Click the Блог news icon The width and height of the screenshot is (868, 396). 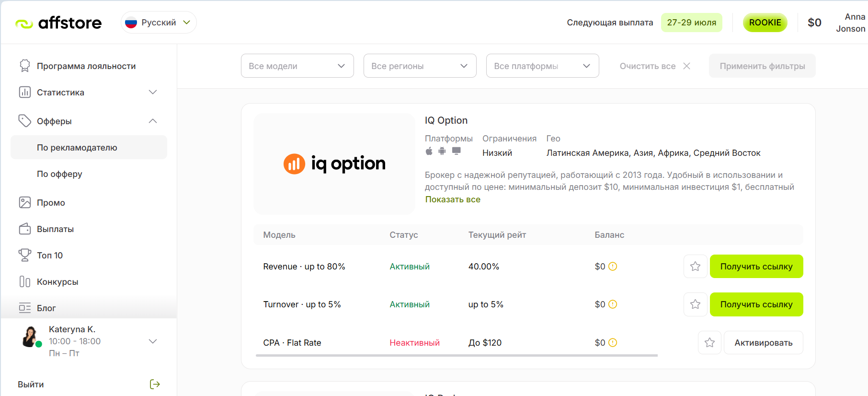click(25, 308)
